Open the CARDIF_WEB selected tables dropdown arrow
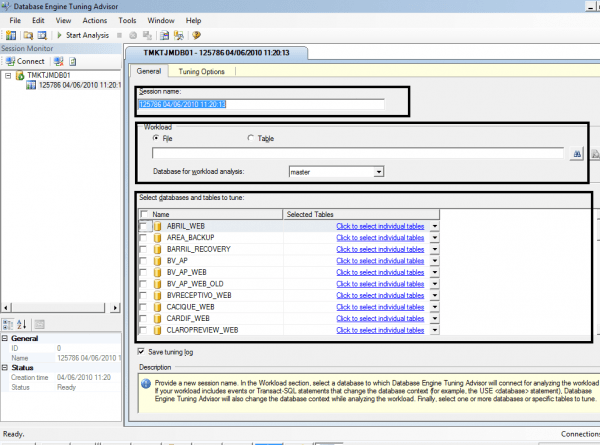Screen dimensions: 600x445 435,319
